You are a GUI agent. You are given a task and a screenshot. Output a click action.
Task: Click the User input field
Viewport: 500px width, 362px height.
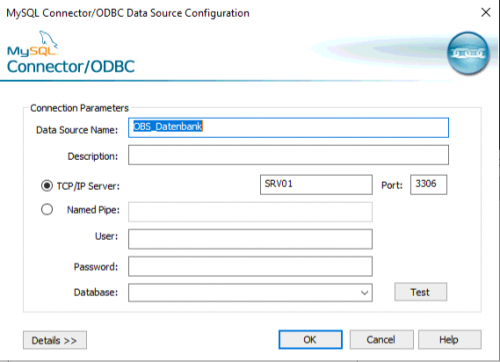click(x=250, y=239)
